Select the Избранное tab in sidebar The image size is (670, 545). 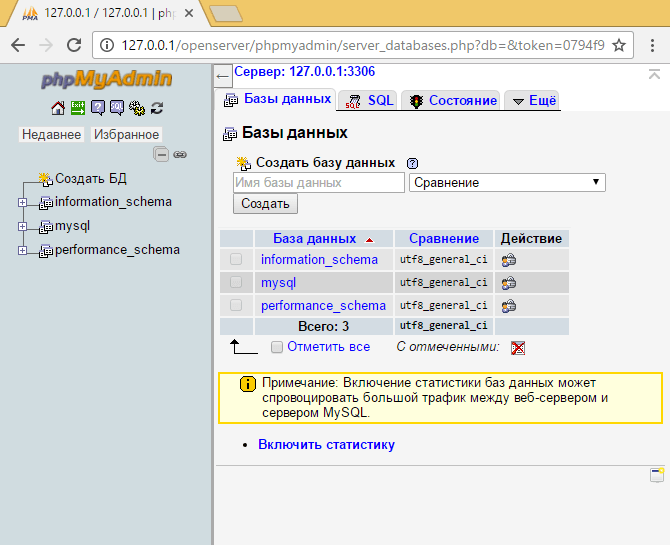(126, 134)
